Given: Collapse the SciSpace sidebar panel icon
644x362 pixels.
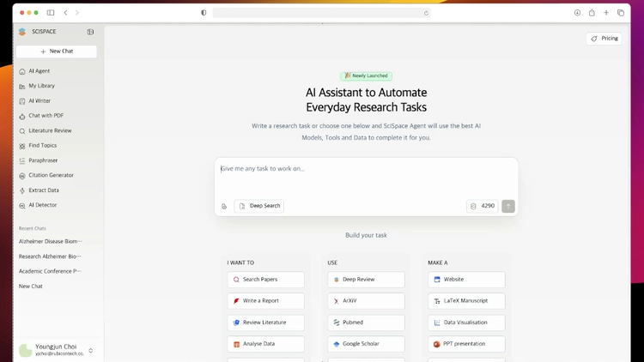Looking at the screenshot, I should (90, 32).
